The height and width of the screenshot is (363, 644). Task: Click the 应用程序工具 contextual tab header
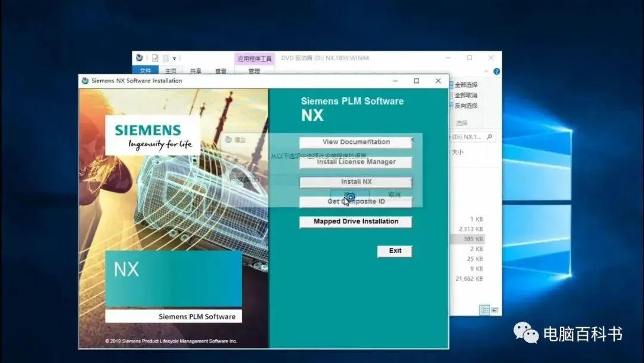(x=254, y=59)
